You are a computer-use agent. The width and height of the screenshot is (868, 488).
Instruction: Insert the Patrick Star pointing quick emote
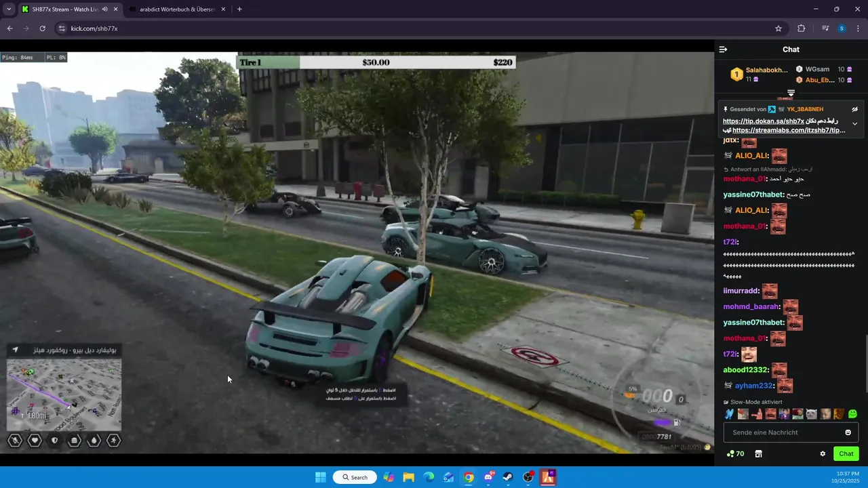[757, 414]
